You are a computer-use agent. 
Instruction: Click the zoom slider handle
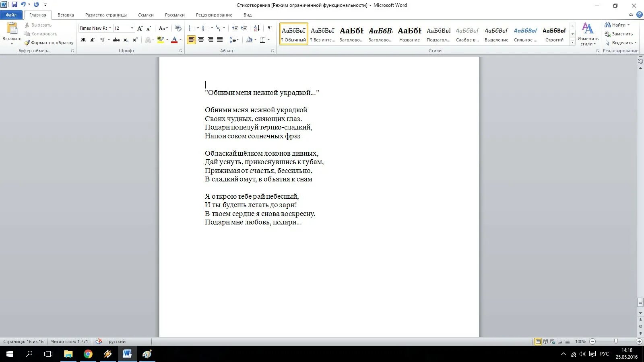click(x=616, y=341)
